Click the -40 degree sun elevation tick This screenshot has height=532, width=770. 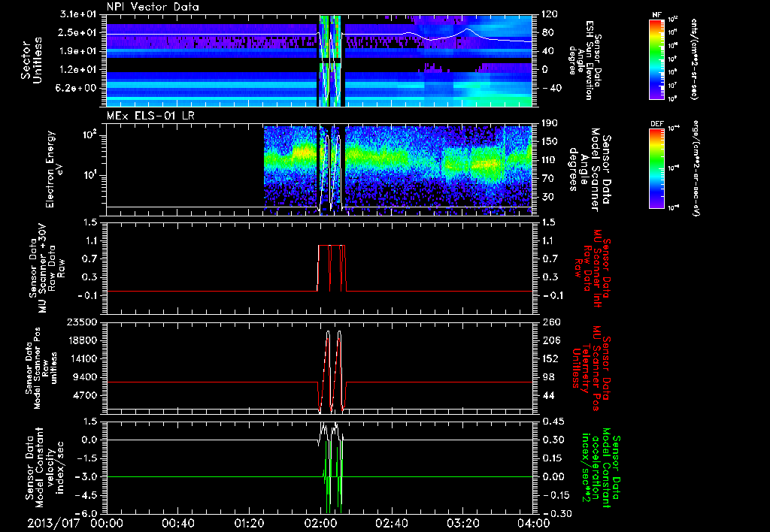click(x=551, y=88)
